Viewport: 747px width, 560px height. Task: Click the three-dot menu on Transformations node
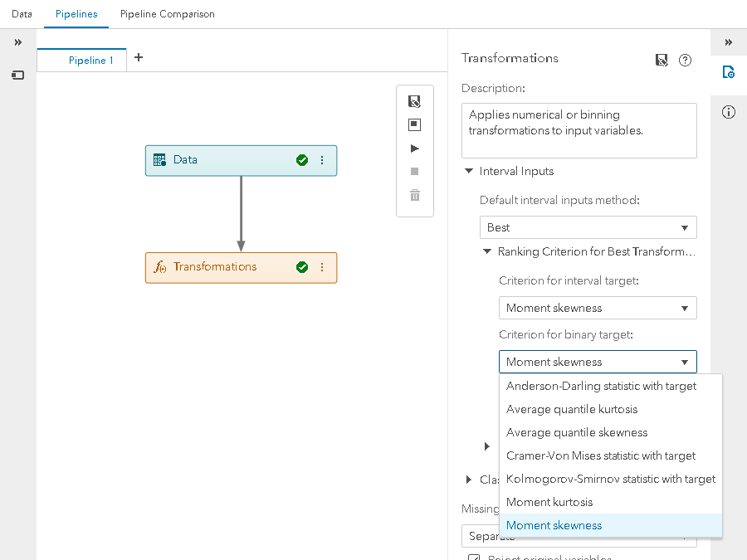click(x=322, y=267)
